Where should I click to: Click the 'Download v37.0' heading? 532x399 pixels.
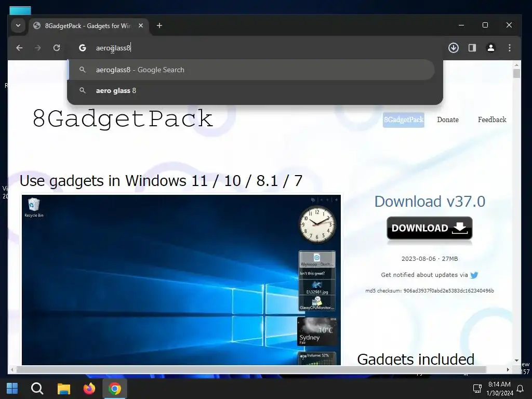(x=430, y=202)
